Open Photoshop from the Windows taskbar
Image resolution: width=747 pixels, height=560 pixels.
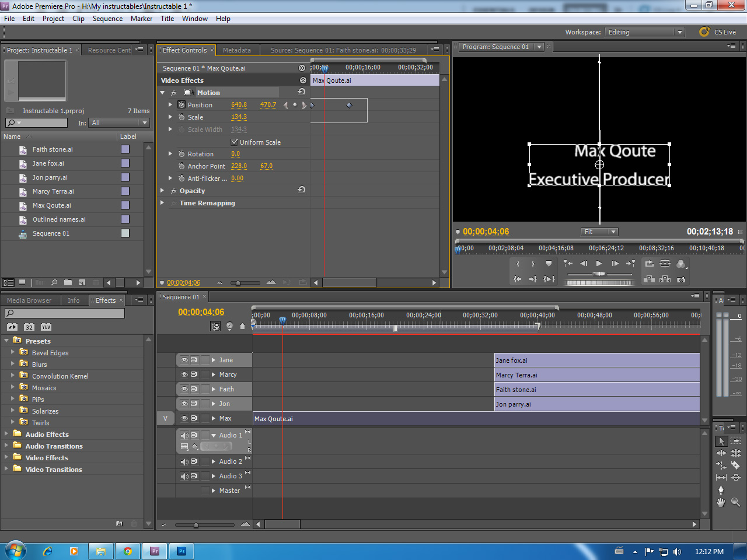coord(181,551)
